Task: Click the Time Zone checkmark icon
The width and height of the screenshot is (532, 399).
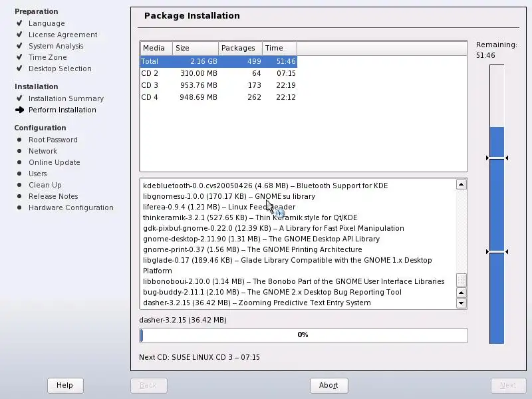Action: (x=19, y=57)
